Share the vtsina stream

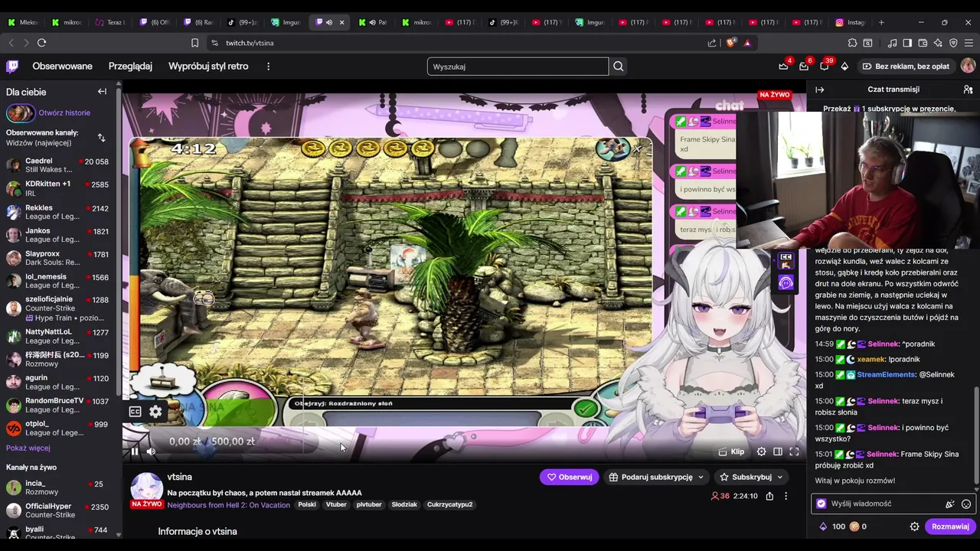769,496
